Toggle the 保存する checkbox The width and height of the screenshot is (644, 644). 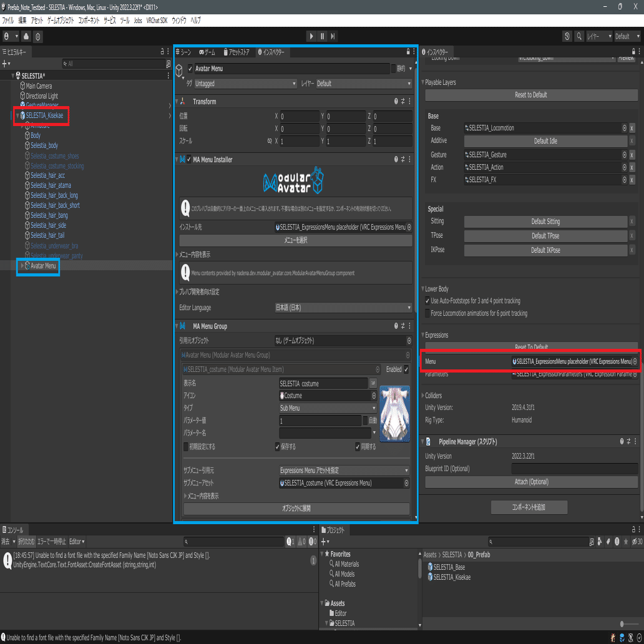(277, 446)
